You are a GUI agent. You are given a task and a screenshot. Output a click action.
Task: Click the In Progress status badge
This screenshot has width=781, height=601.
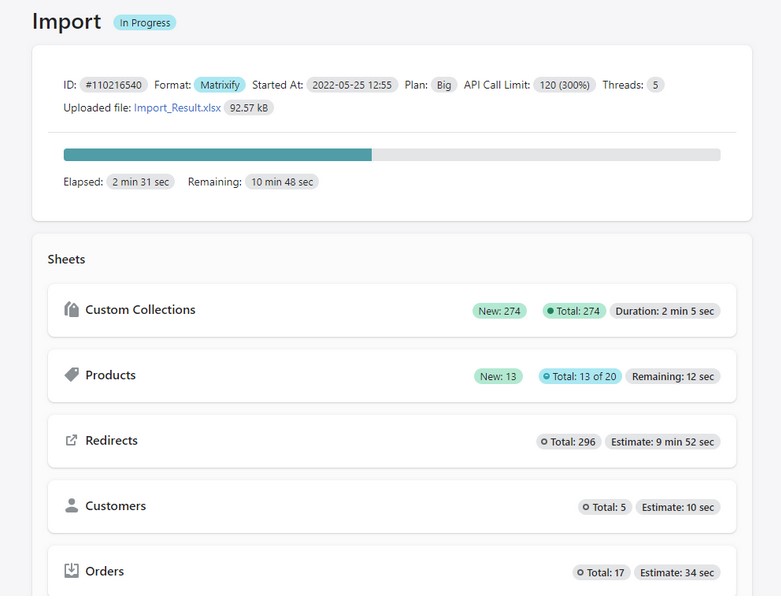[x=144, y=22]
